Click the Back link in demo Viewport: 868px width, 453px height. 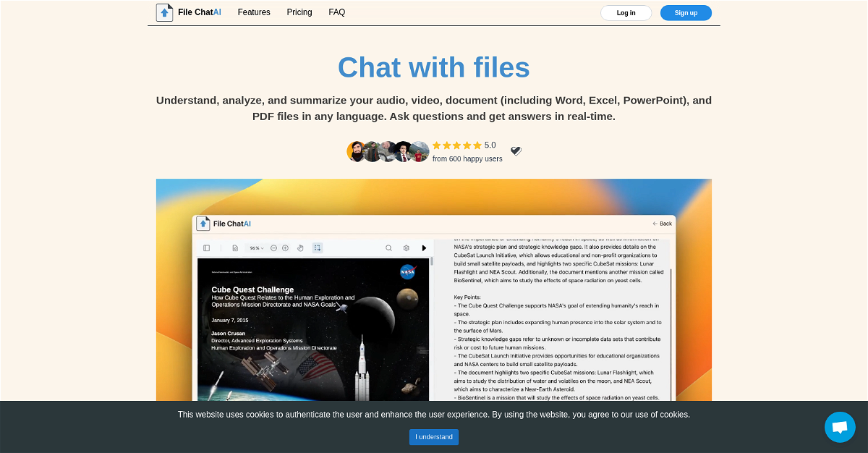(662, 224)
